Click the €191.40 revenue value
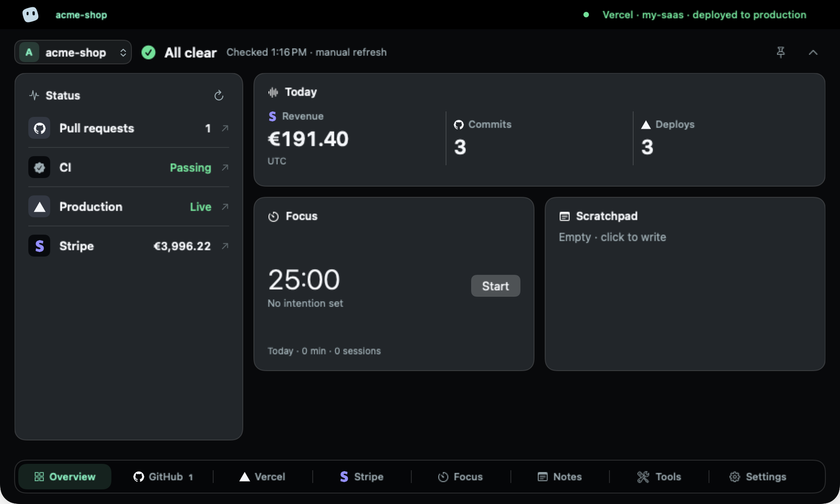 [308, 139]
